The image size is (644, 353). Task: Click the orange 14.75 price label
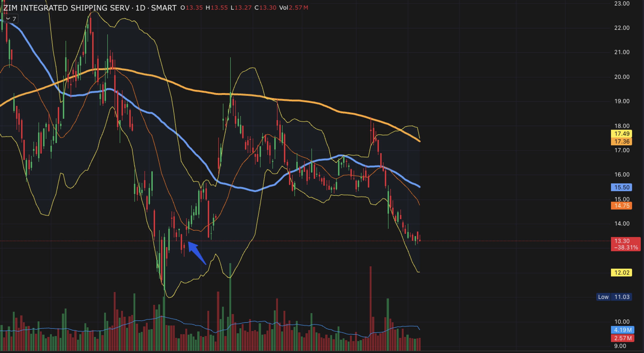coord(622,206)
